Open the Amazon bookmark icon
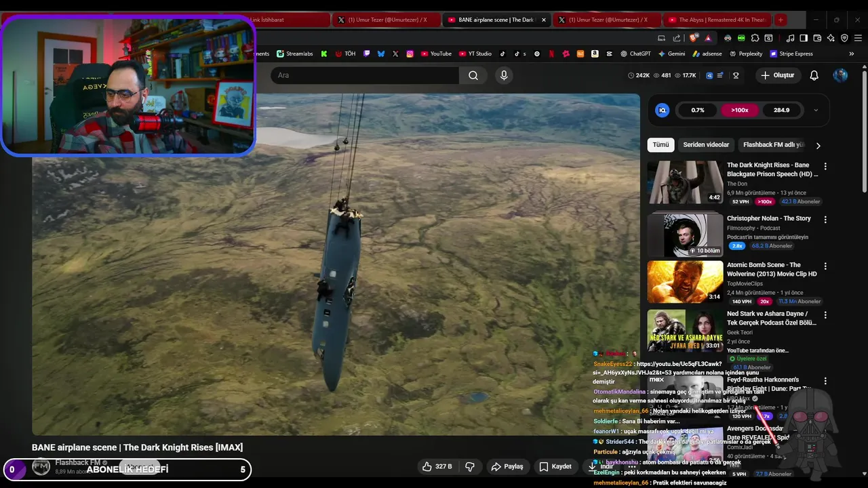The height and width of the screenshot is (488, 868). coord(595,54)
